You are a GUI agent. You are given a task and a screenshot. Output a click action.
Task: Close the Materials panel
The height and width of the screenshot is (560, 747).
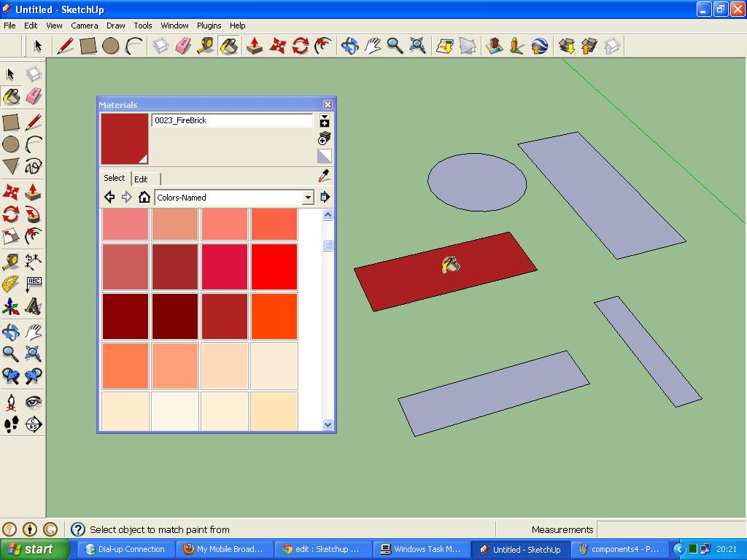click(328, 104)
